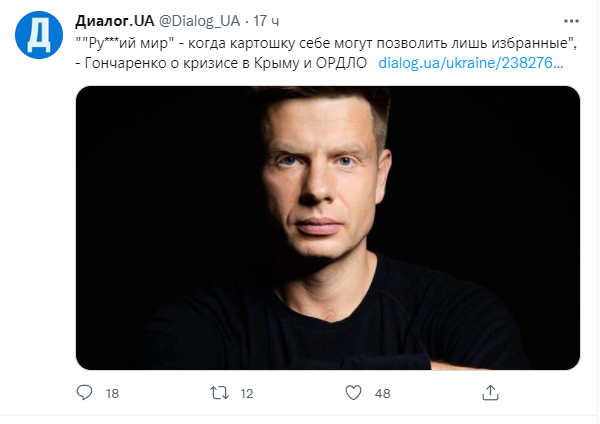
Task: Open the attached photo of the man
Action: (x=328, y=227)
